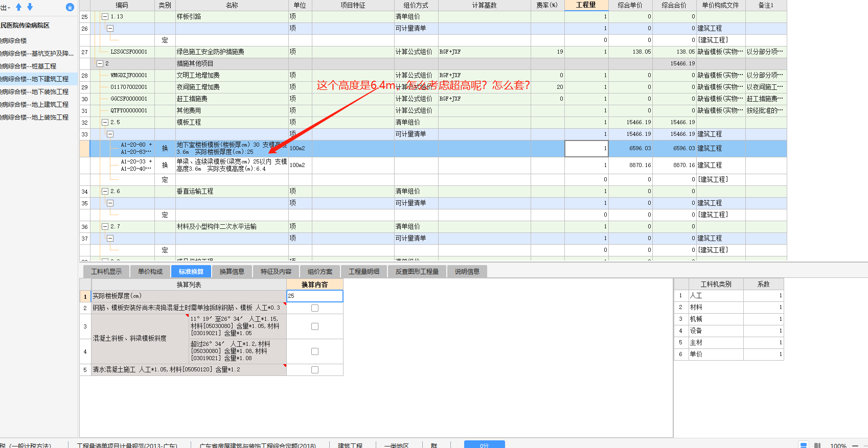Select tree item 地下装饰工程 in the project list
The height and width of the screenshot is (448, 868).
coord(38,92)
